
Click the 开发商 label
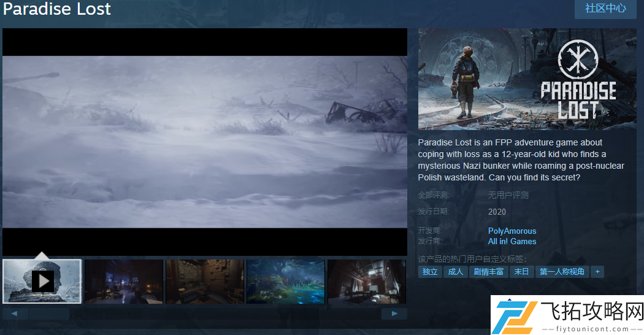point(430,231)
